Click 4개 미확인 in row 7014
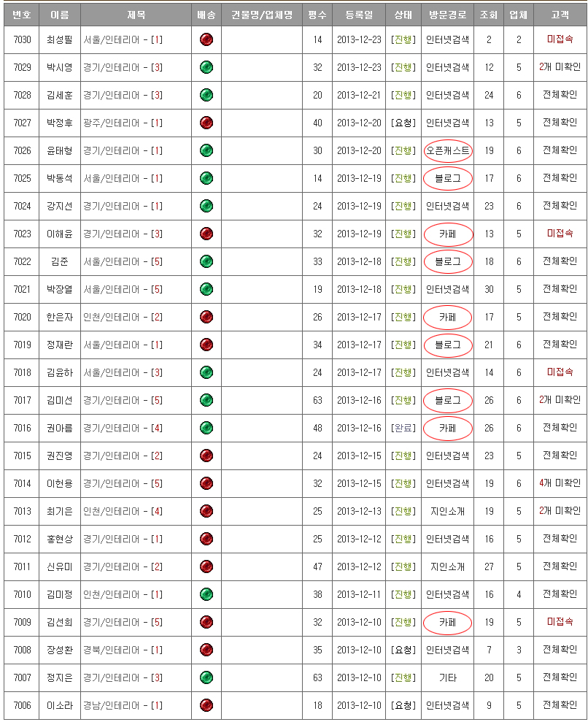This screenshot has width=588, height=722. (560, 483)
